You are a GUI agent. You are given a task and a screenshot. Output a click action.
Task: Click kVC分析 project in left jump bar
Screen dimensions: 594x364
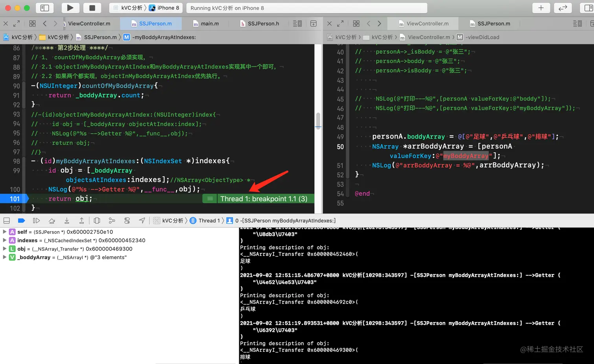click(18, 37)
